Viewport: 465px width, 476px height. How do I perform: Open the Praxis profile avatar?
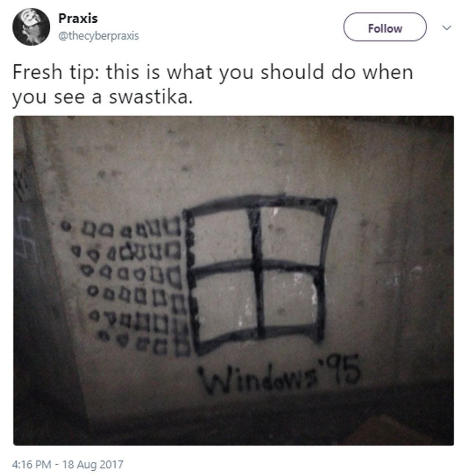coord(31,27)
